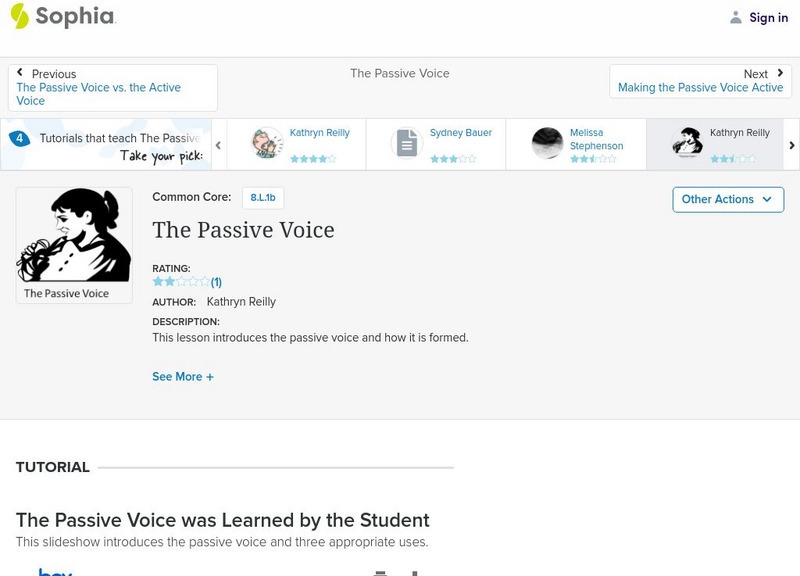Open the Other Actions dropdown

point(727,199)
